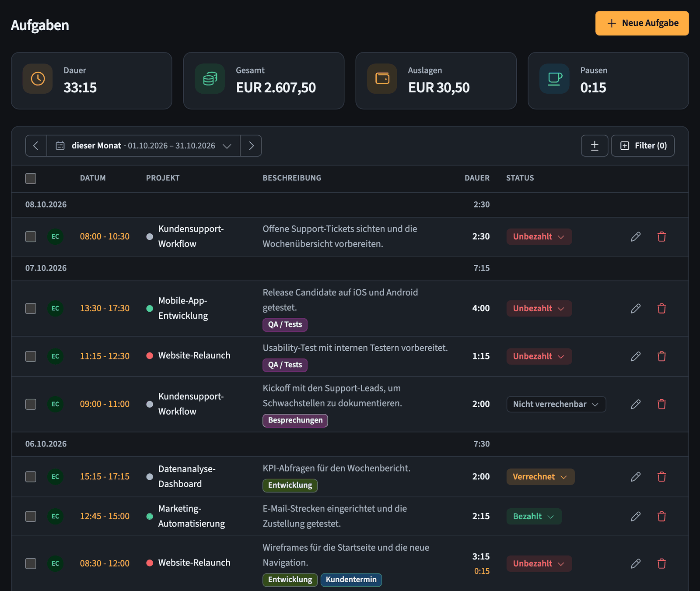Toggle the select-all checkbox in table header
Image resolution: width=700 pixels, height=591 pixels.
[x=31, y=179]
